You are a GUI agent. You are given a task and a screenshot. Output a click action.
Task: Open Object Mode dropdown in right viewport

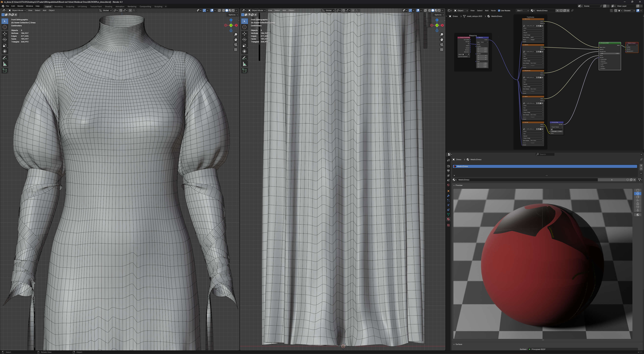257,11
